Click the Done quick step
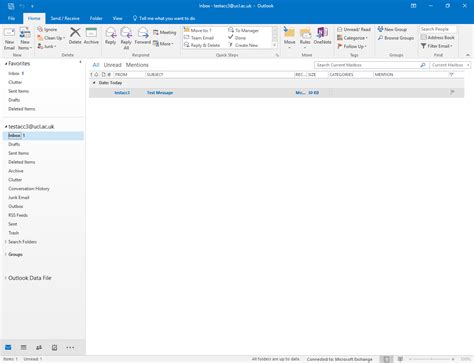This screenshot has height=363, width=474. pyautogui.click(x=237, y=38)
